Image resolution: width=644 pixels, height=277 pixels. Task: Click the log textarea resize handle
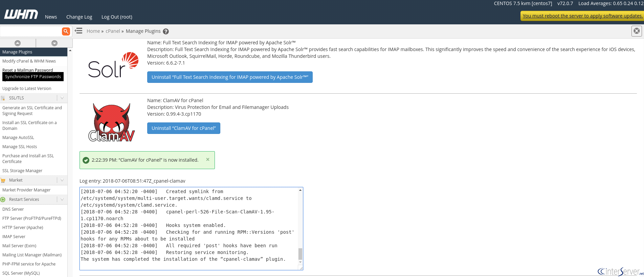pyautogui.click(x=301, y=268)
